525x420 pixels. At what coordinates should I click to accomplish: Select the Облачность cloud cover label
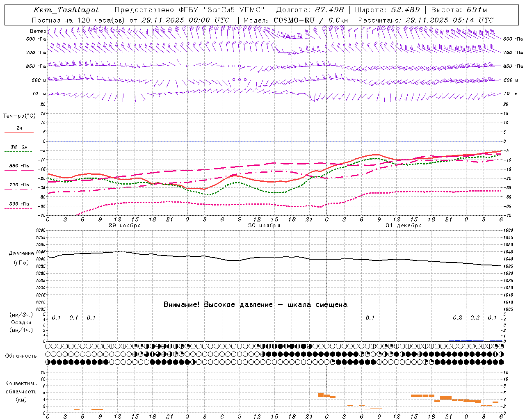click(21, 356)
